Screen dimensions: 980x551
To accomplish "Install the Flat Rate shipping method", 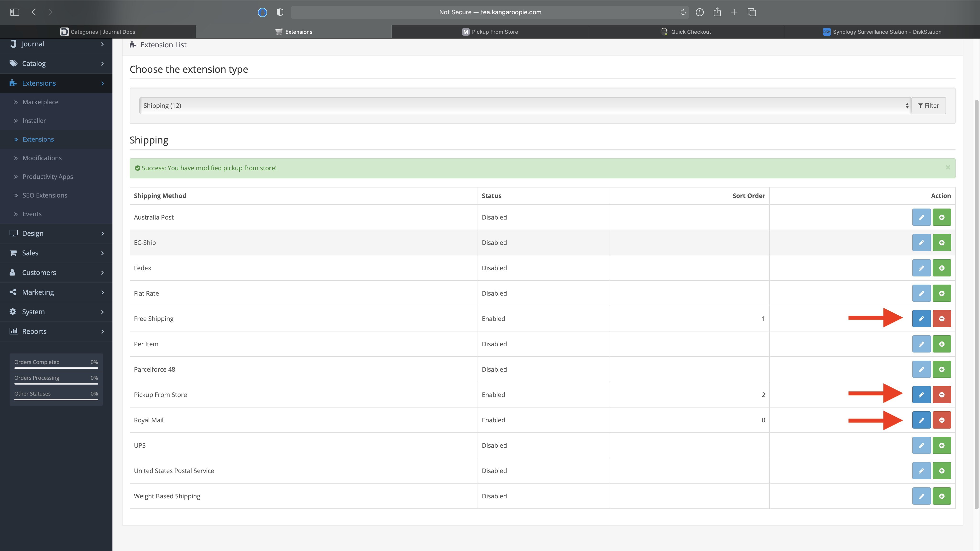I will click(x=941, y=293).
